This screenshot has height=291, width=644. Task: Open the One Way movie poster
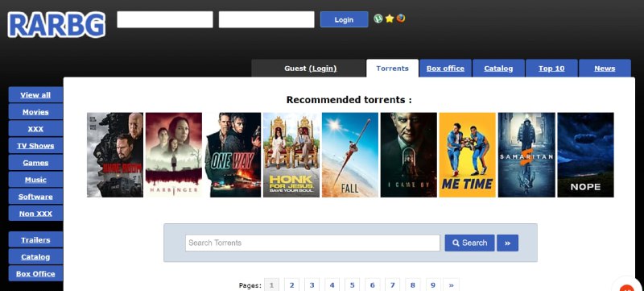233,155
